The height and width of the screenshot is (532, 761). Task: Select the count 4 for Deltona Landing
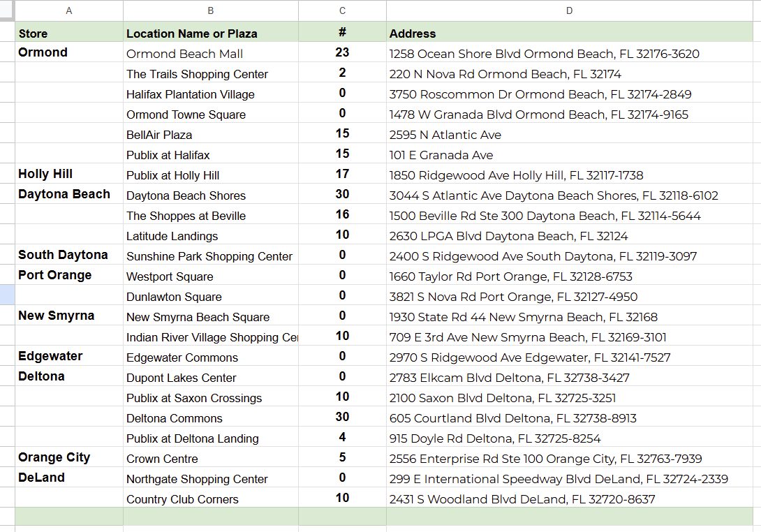[342, 437]
